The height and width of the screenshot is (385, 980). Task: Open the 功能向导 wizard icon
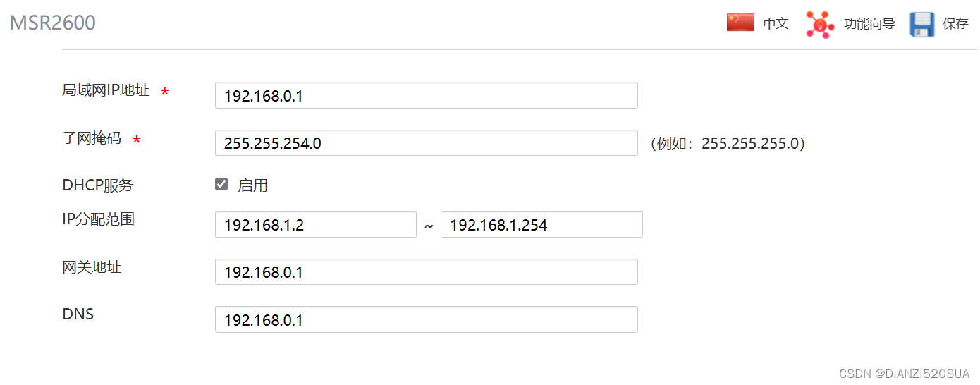click(820, 24)
